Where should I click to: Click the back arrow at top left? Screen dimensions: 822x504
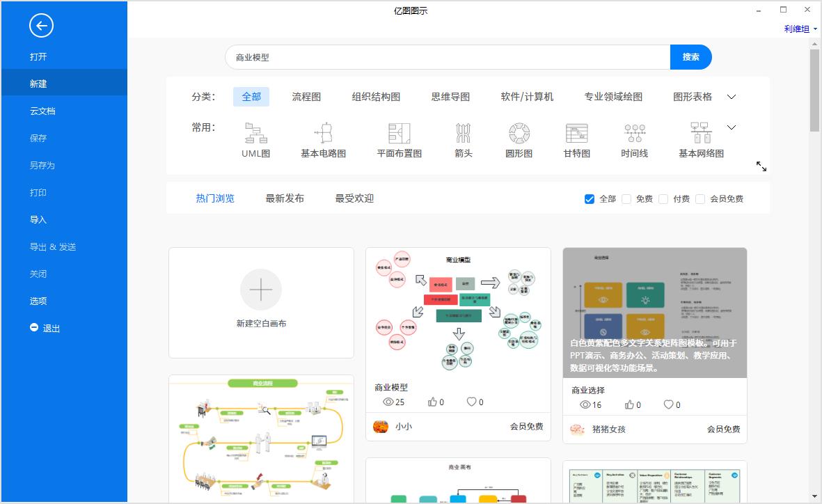click(41, 26)
